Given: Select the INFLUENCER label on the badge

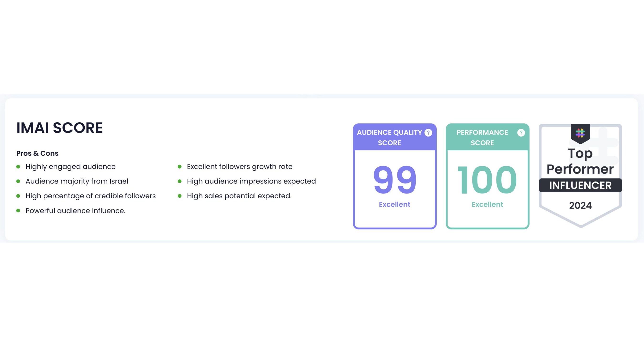Looking at the screenshot, I should (581, 185).
